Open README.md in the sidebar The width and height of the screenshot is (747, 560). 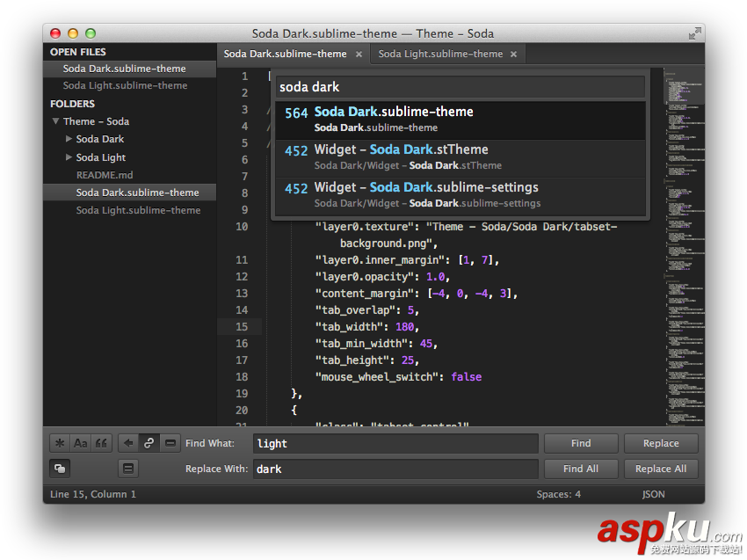point(105,175)
